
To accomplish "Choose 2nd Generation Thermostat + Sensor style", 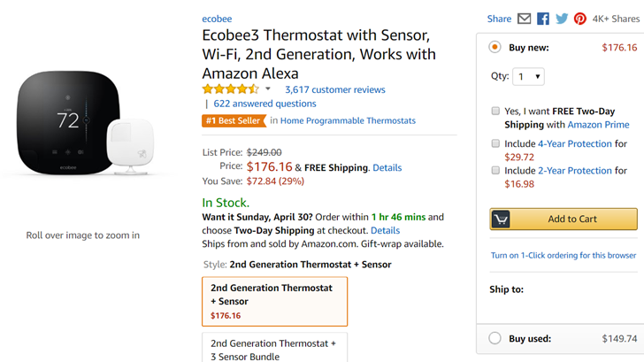I will 274,302.
